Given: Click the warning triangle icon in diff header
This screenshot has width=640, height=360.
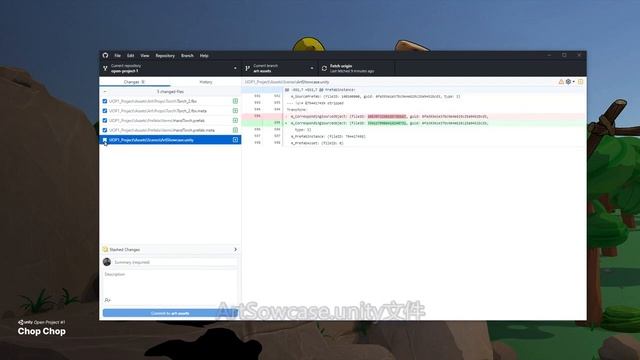Looking at the screenshot, I should click(x=561, y=82).
